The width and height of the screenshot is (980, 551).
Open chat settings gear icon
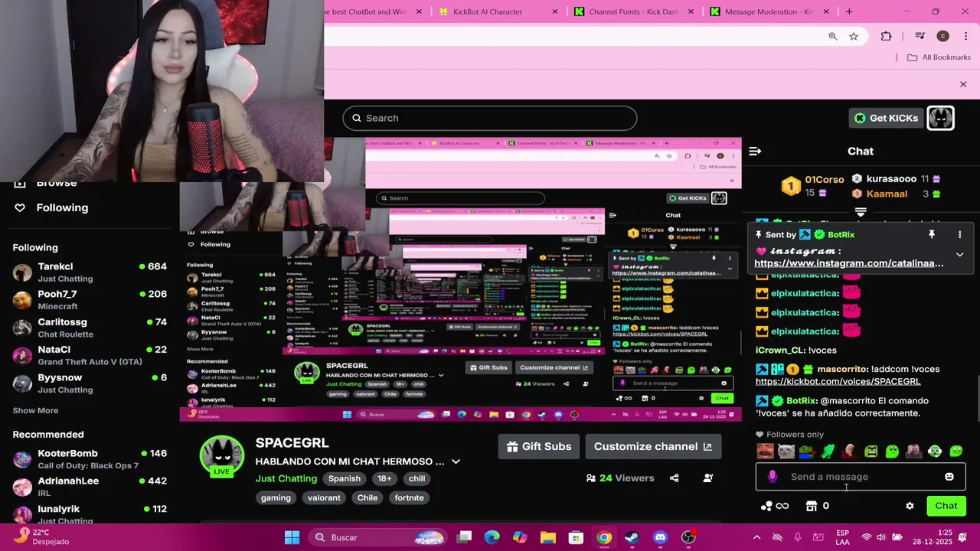[910, 506]
